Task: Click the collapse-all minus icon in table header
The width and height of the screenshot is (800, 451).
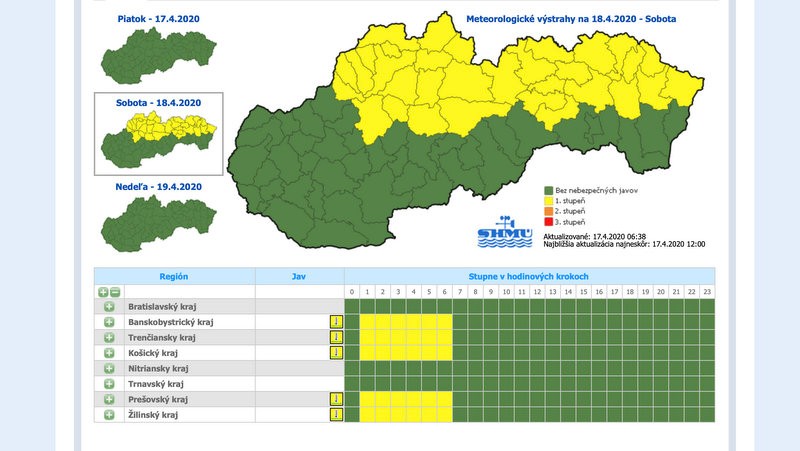Action: 115,292
